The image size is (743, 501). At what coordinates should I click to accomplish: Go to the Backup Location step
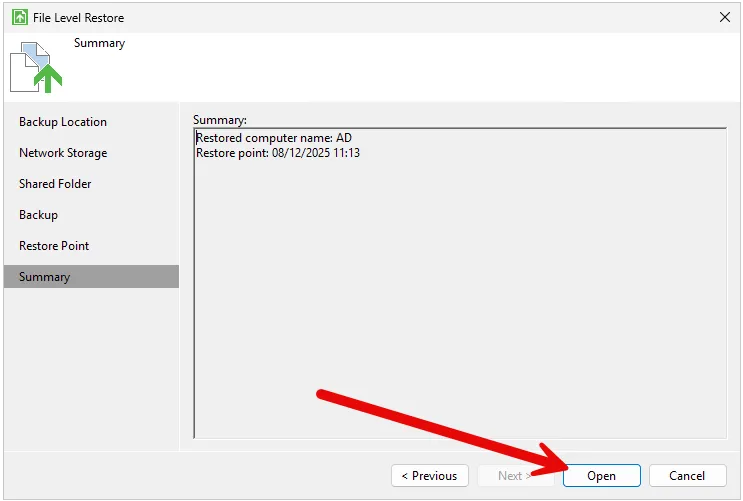tap(62, 122)
